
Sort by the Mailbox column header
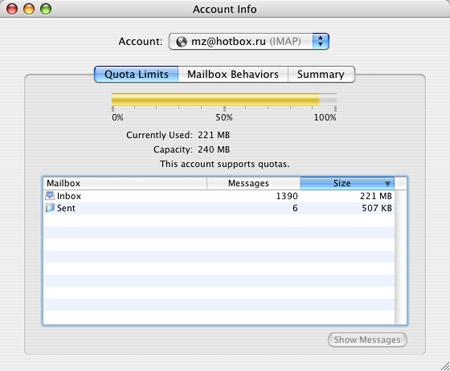click(x=125, y=183)
